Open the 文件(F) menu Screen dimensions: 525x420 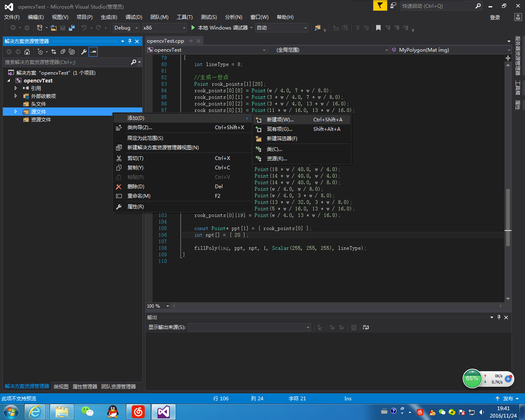pos(12,17)
